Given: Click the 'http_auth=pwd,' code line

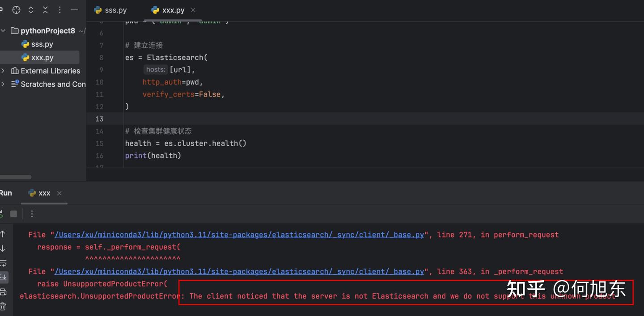Looking at the screenshot, I should 173,82.
